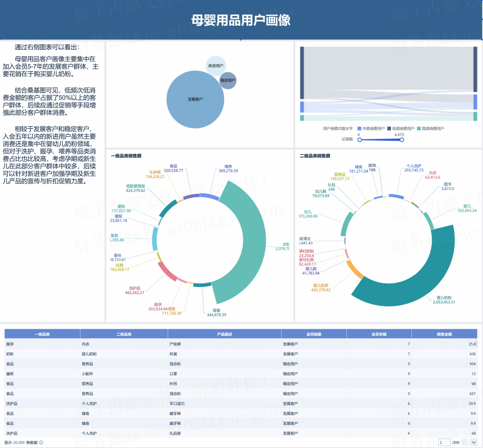This screenshot has height=448, width=483.
Task: Click the 会员年限 table column header
Action: pos(379,334)
